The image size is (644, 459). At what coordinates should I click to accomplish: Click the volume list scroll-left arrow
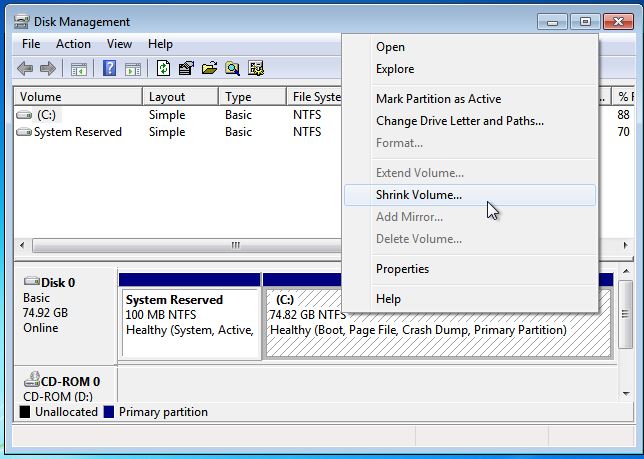coord(22,246)
